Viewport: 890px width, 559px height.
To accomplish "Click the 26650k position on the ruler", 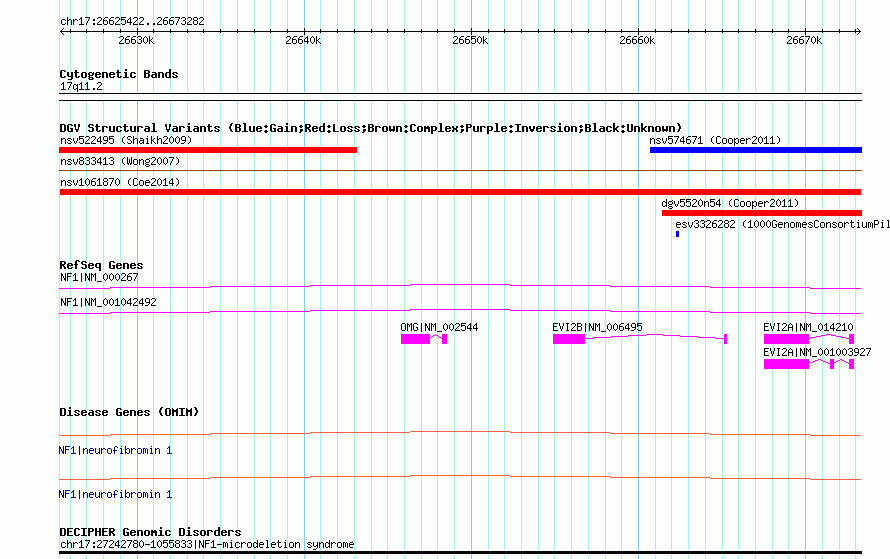I will (x=470, y=41).
